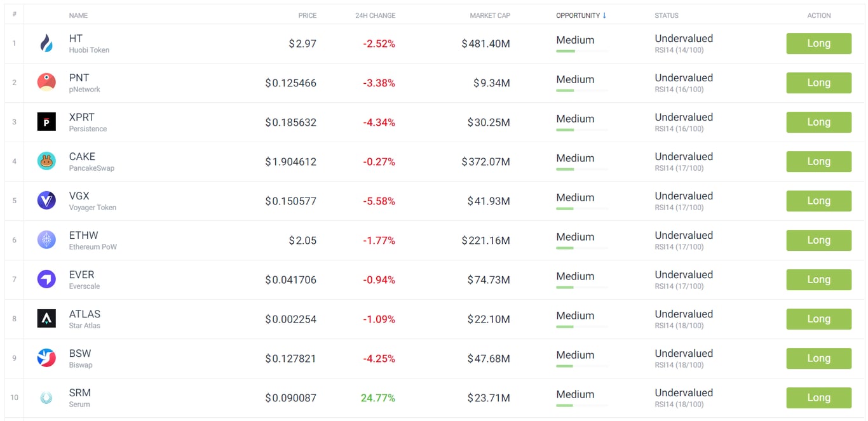Click the Huobi Token logo icon
This screenshot has width=868, height=421.
tap(46, 43)
